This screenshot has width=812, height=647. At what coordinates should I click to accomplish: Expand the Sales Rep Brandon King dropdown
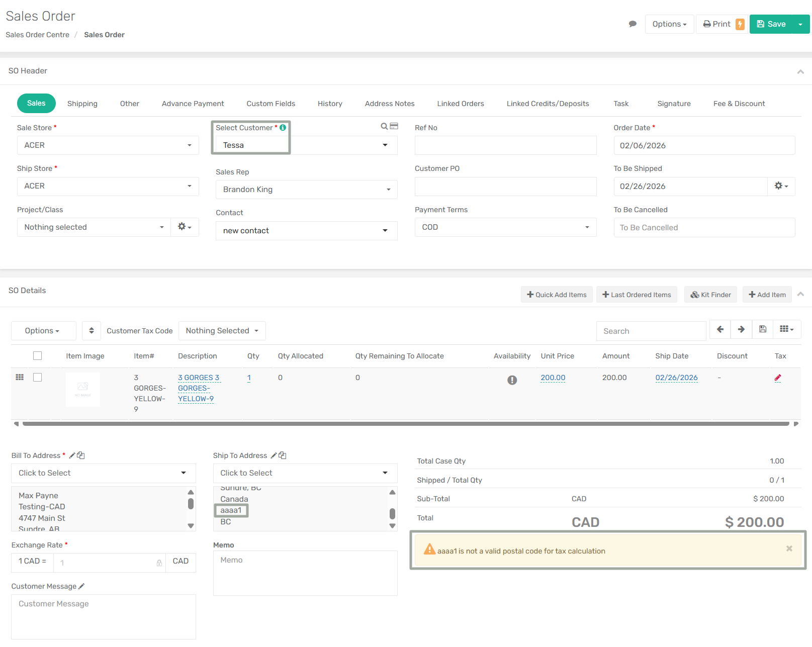(x=306, y=190)
